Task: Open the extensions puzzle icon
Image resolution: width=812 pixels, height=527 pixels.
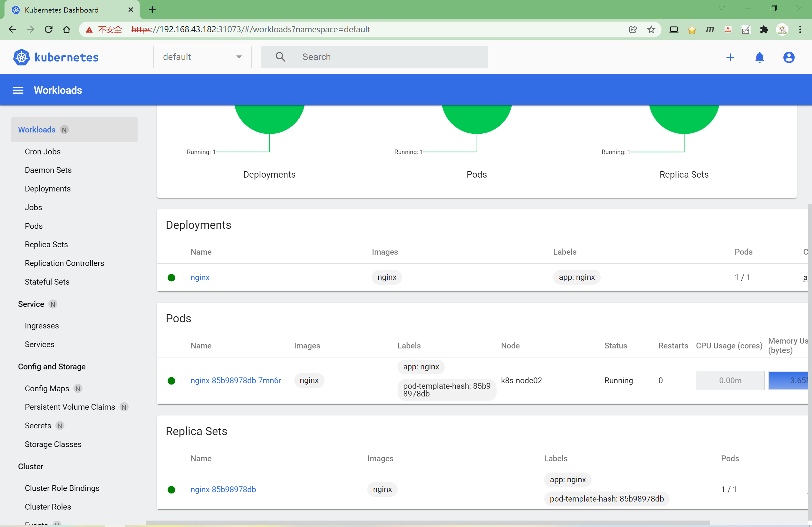Action: (x=764, y=29)
